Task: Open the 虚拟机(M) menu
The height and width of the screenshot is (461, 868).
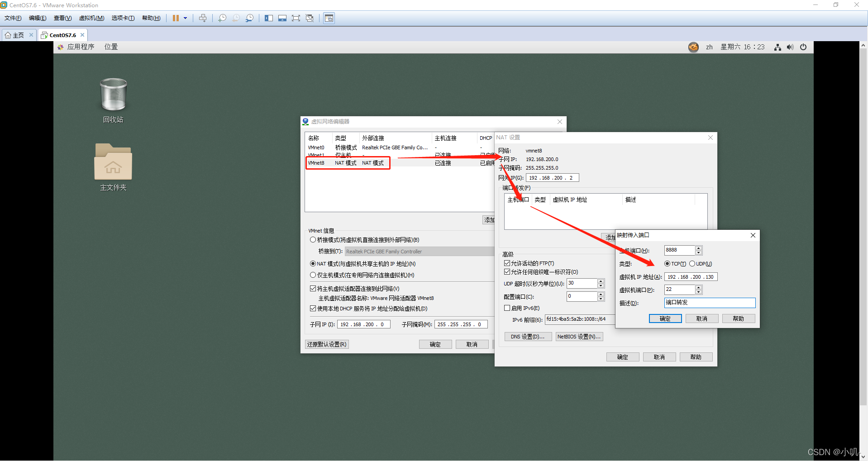Action: click(x=91, y=18)
